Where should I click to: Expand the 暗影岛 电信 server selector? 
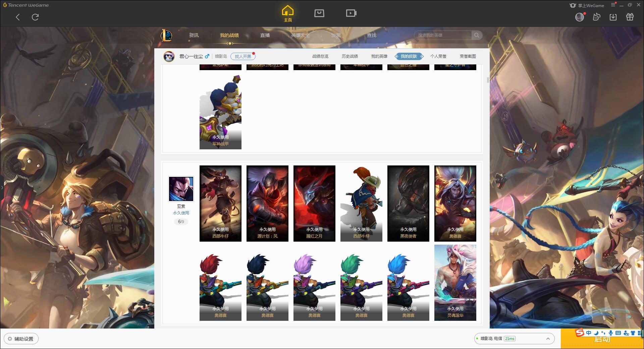[514, 339]
